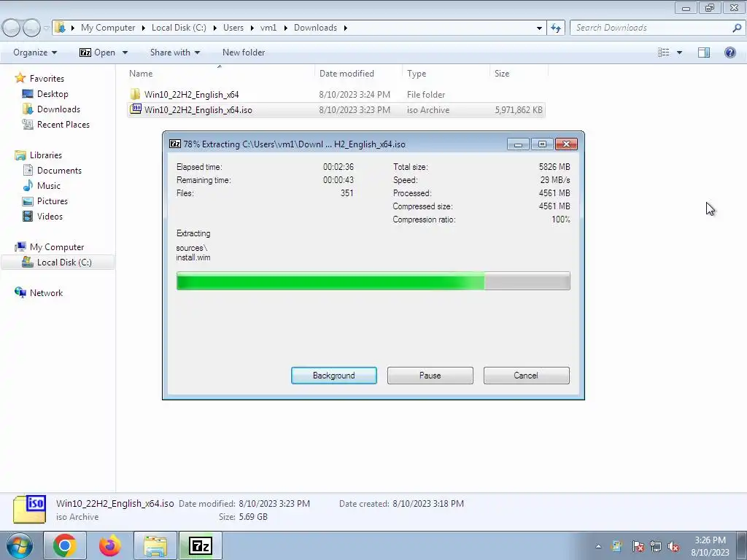Viewport: 747px width, 560px height.
Task: Click Local Disk (C:) breadcrumb
Action: point(179,28)
